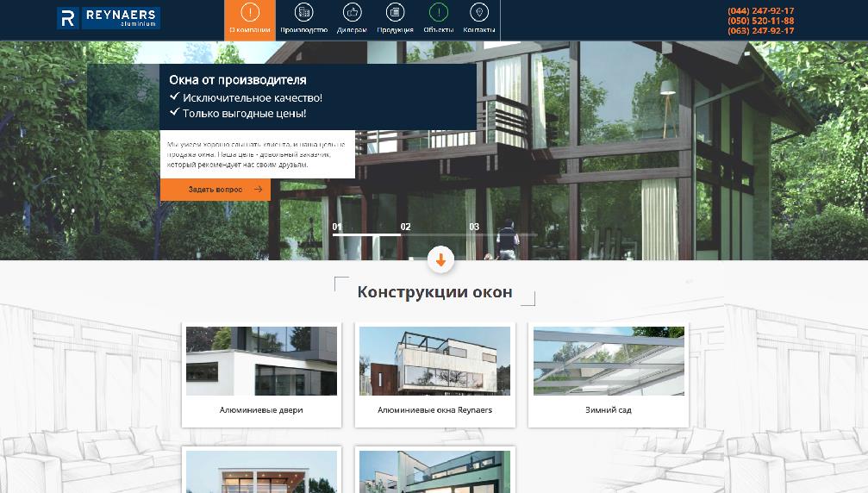Click the Reynaers Aluminium logo
The height and width of the screenshot is (493, 868).
pos(109,18)
